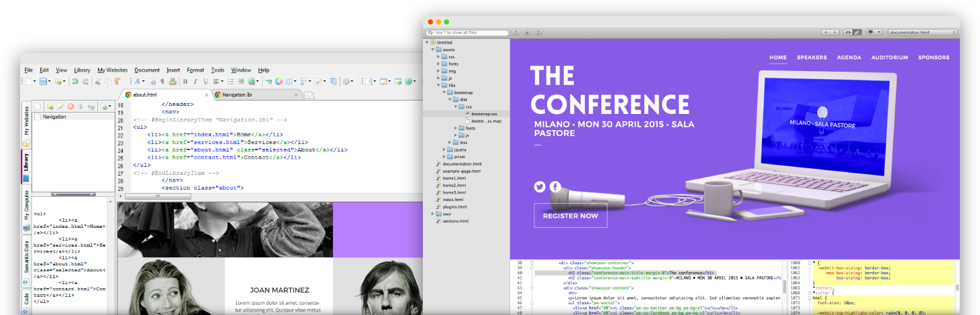
Task: Open the color wheel picker icon
Action: coord(279,82)
